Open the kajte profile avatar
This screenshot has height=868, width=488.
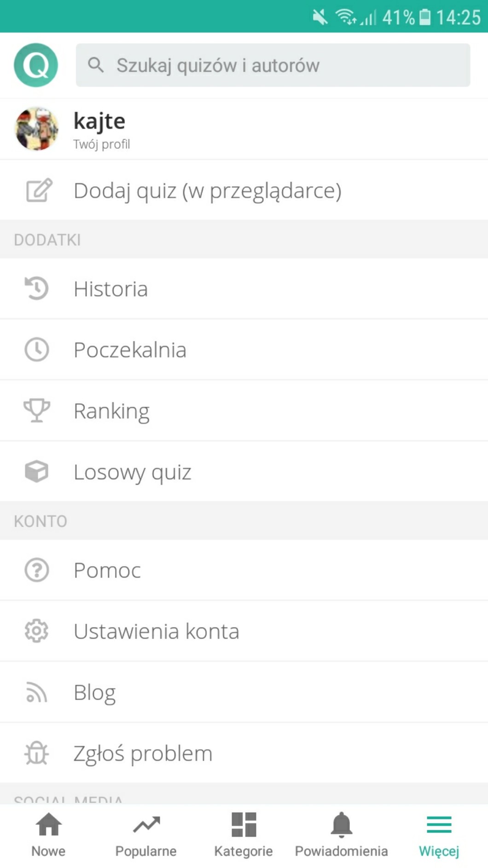coord(36,129)
